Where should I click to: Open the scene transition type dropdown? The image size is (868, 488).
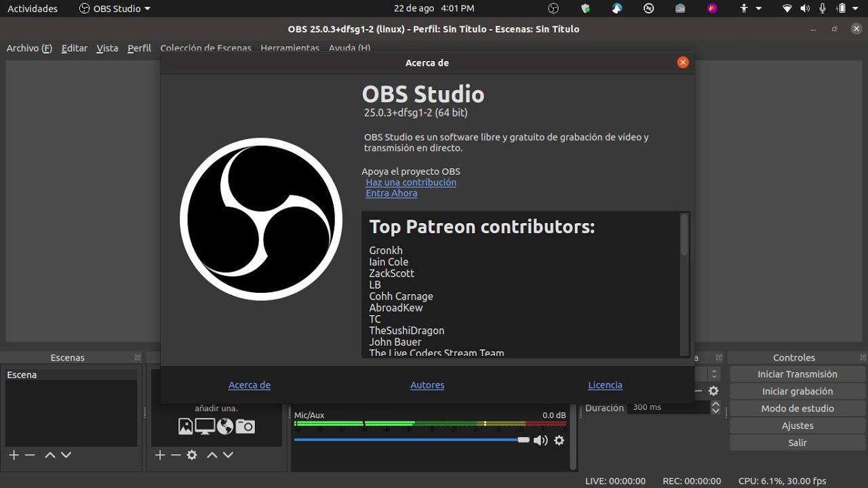(713, 374)
